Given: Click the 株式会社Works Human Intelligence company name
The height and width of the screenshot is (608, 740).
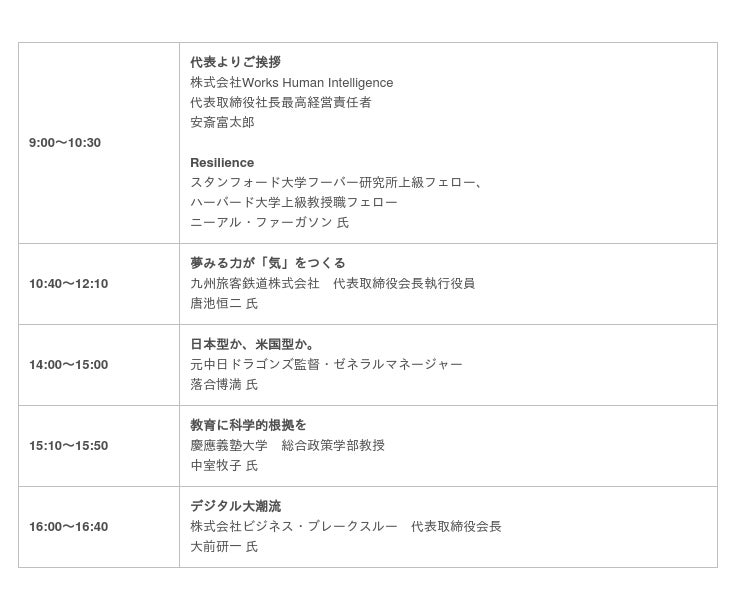Looking at the screenshot, I should (x=291, y=82).
